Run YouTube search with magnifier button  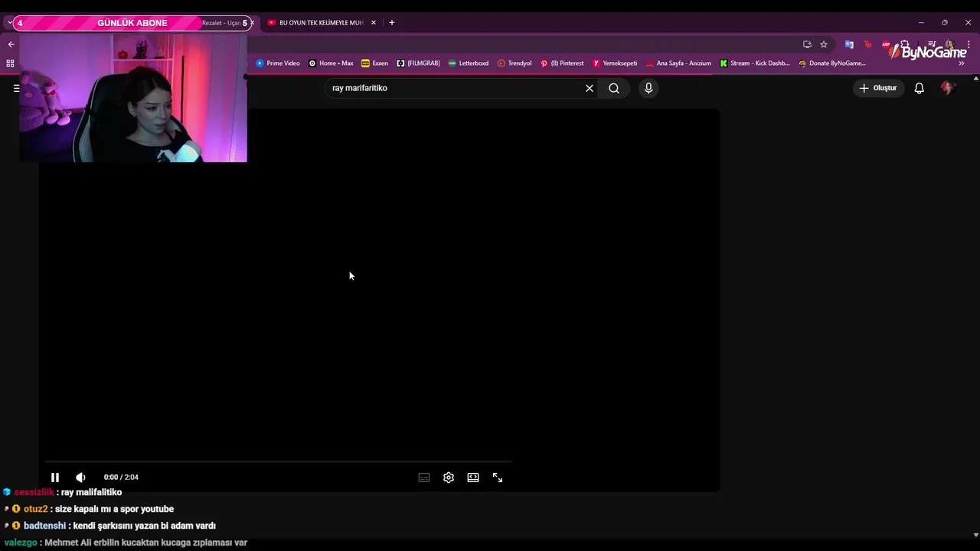pos(614,88)
